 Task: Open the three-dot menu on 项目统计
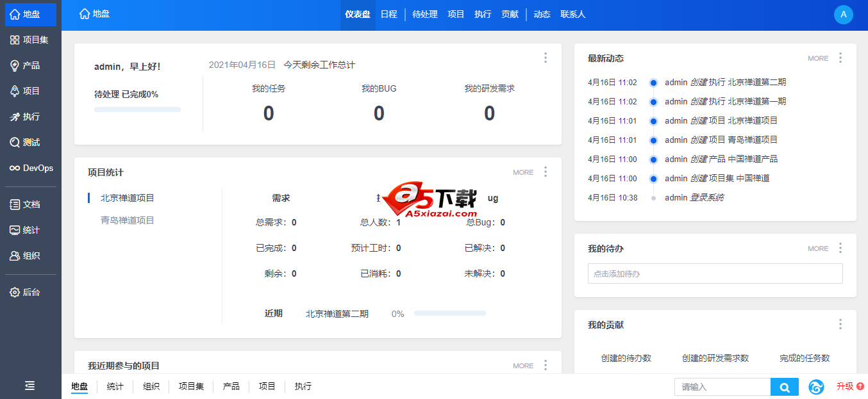point(546,172)
